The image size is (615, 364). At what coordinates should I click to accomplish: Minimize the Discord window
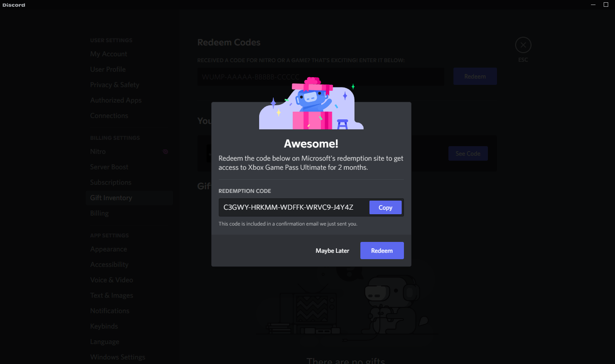593,5
